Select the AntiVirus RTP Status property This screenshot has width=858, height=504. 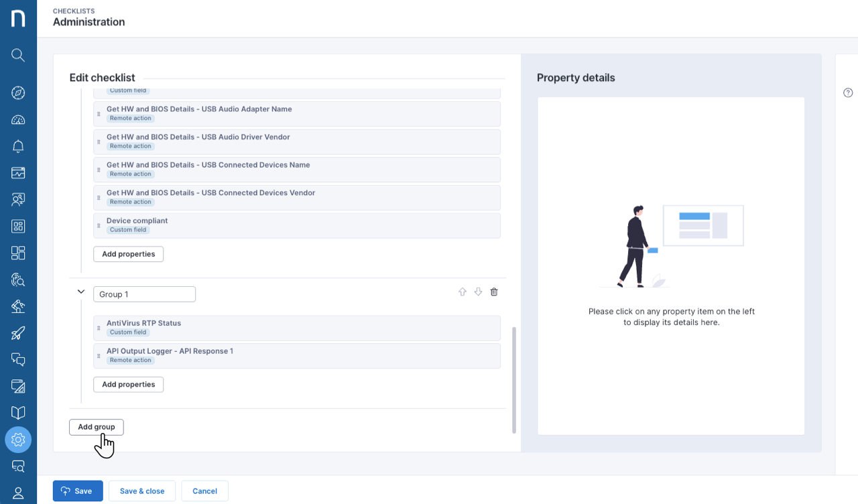pos(297,328)
